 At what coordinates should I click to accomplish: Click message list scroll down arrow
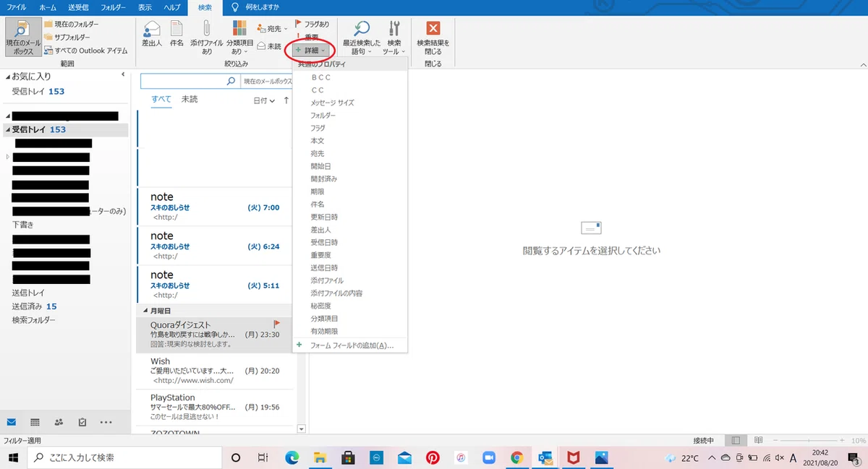pyautogui.click(x=302, y=429)
